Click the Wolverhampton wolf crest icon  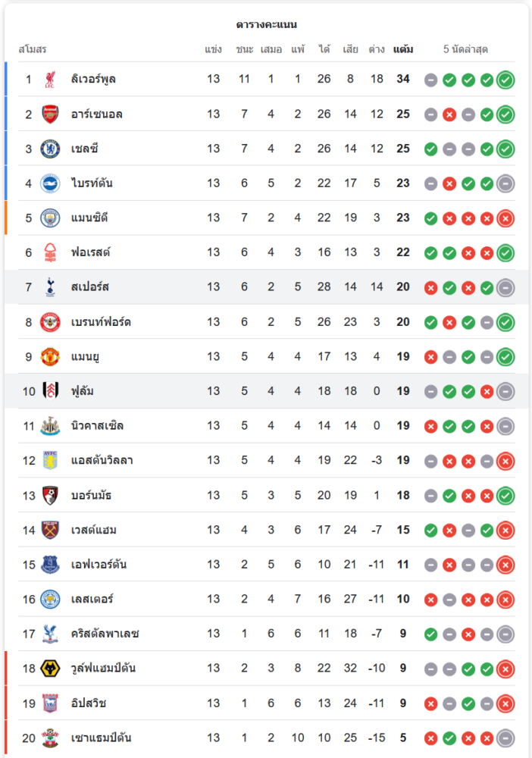coord(50,669)
